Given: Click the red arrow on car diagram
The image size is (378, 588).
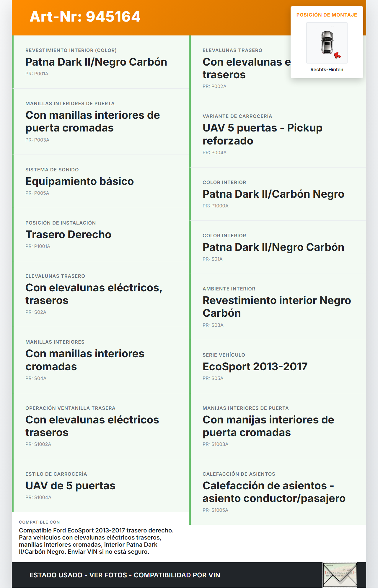Looking at the screenshot, I should click(x=337, y=55).
